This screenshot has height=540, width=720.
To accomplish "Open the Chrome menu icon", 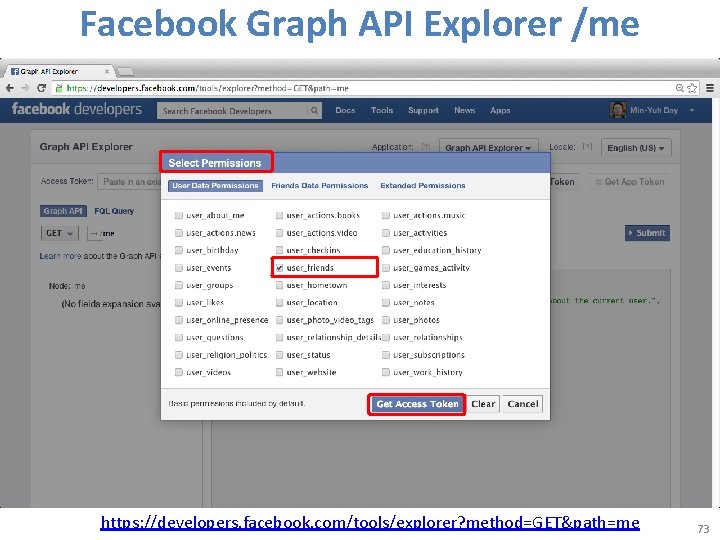I will 710,88.
